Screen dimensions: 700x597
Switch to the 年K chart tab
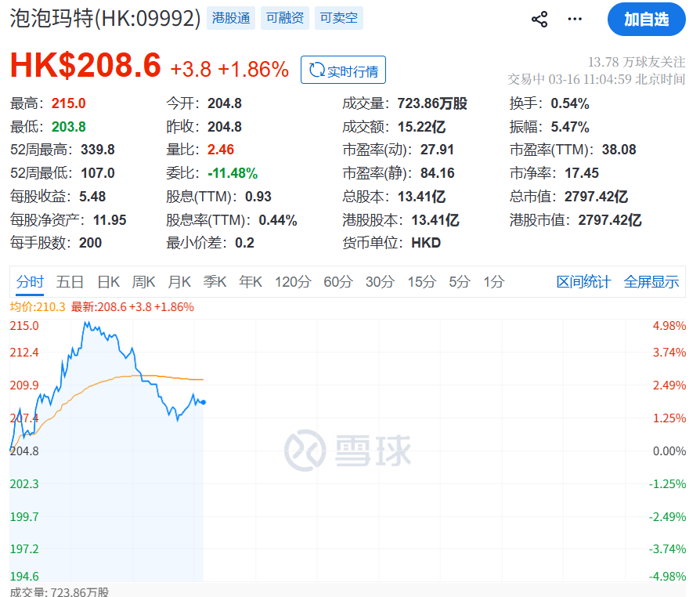[x=251, y=282]
